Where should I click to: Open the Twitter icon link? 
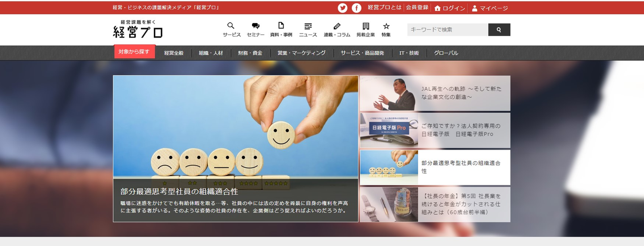pos(343,8)
